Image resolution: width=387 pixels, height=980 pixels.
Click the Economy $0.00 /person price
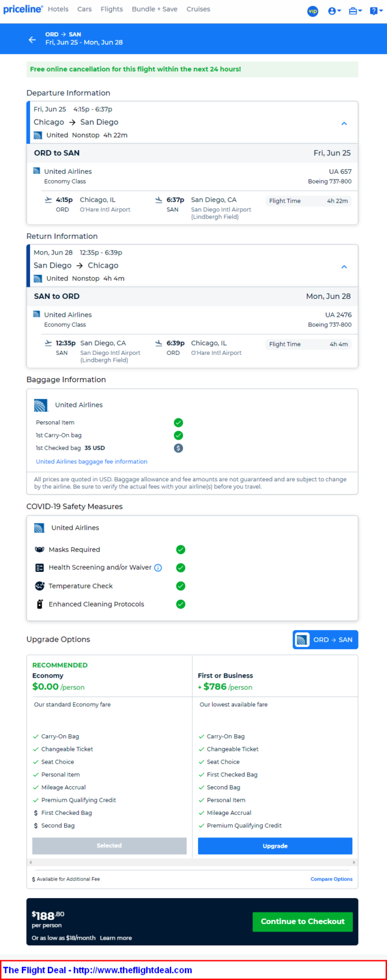[x=58, y=687]
